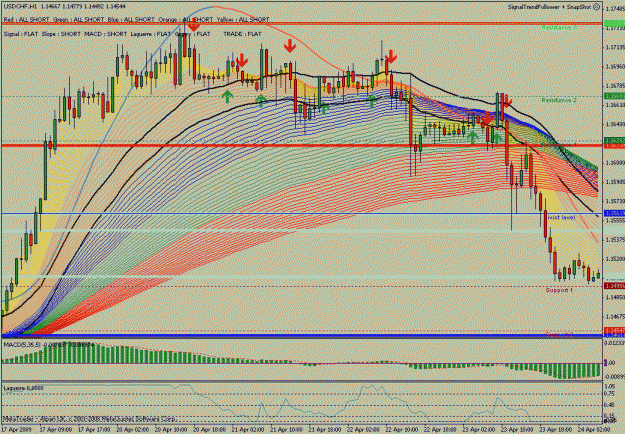625x434 pixels.
Task: Click the 23 Apr 02:00 time label
Action: click(x=478, y=430)
